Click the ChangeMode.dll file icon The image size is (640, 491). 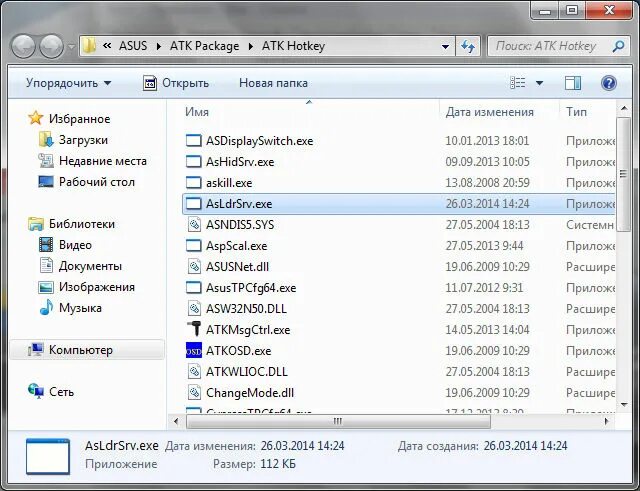click(193, 393)
